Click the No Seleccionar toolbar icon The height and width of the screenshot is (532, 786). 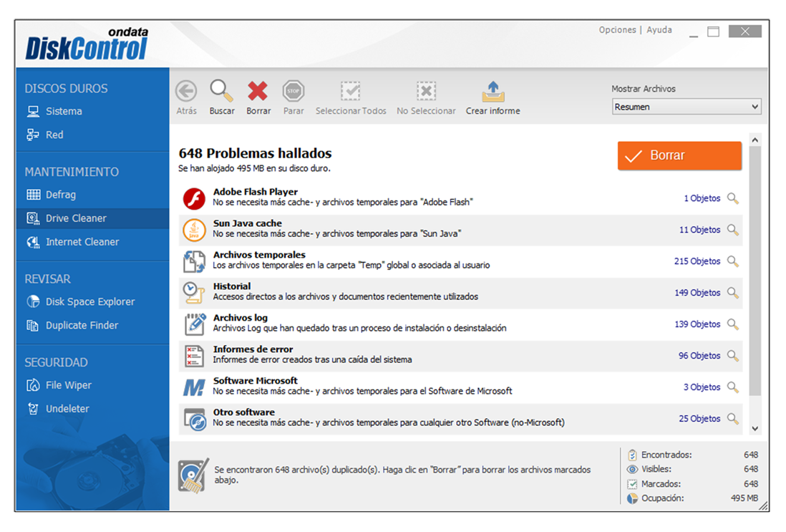426,91
